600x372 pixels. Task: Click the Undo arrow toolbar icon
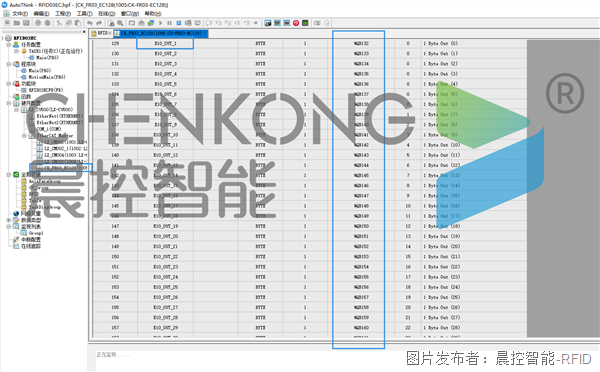89,23
